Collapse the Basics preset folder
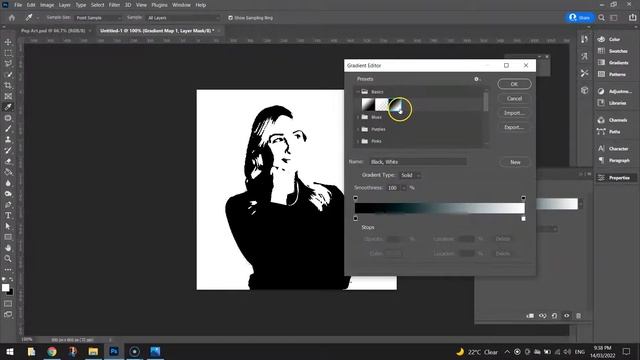Image resolution: width=640 pixels, height=360 pixels. (x=358, y=92)
